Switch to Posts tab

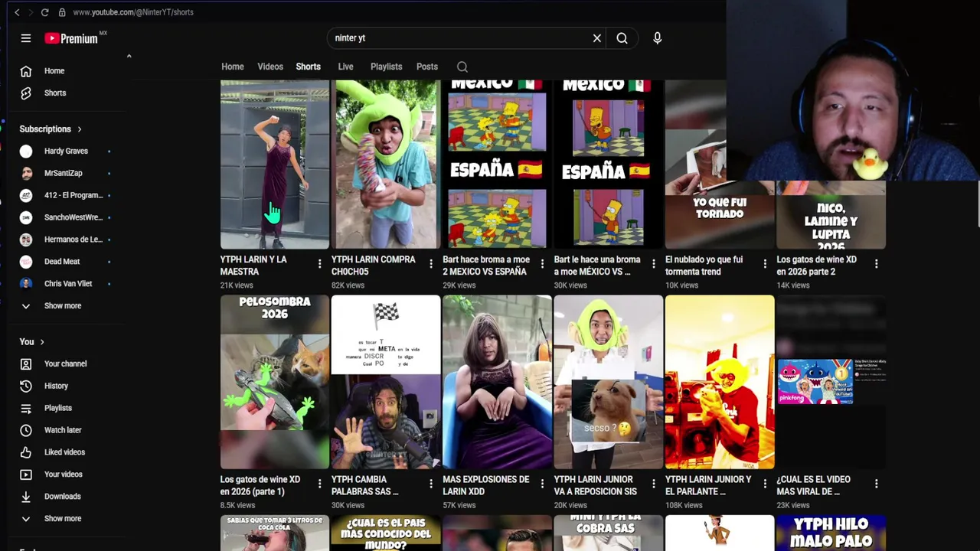pyautogui.click(x=427, y=67)
